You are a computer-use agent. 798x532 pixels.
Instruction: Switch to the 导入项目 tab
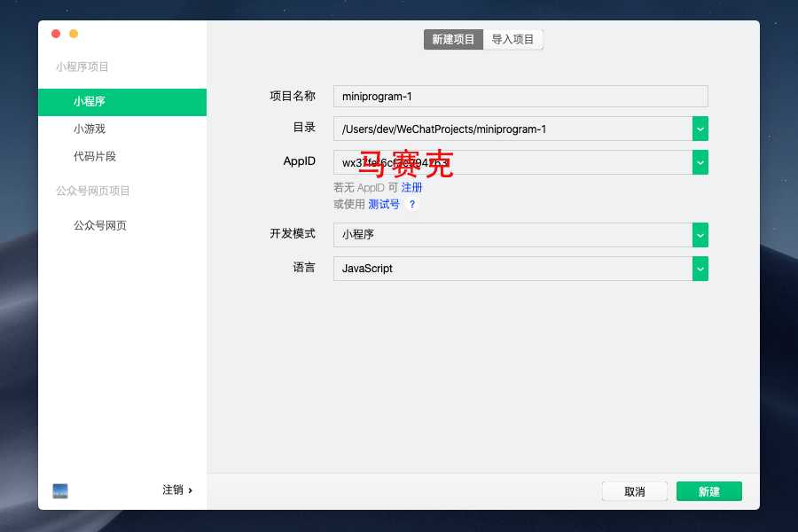512,39
